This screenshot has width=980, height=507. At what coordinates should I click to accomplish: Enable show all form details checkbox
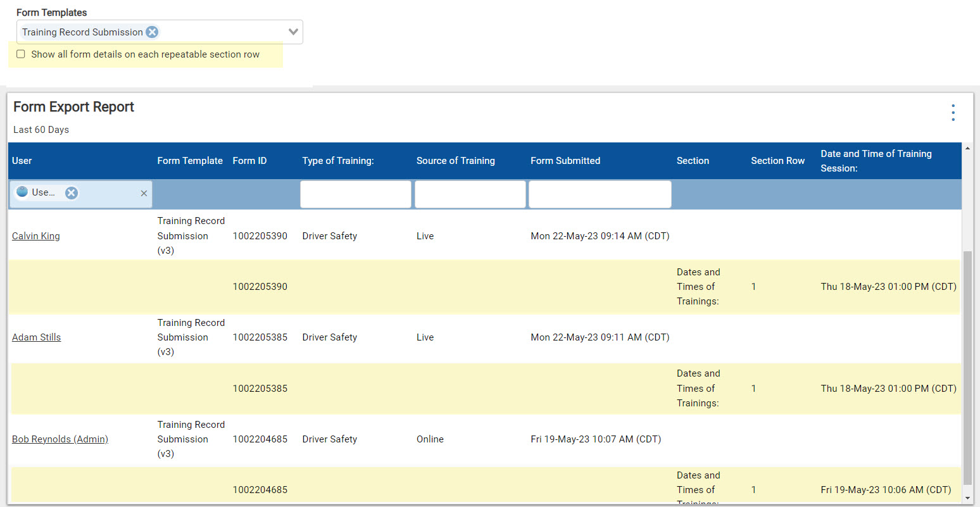(21, 54)
